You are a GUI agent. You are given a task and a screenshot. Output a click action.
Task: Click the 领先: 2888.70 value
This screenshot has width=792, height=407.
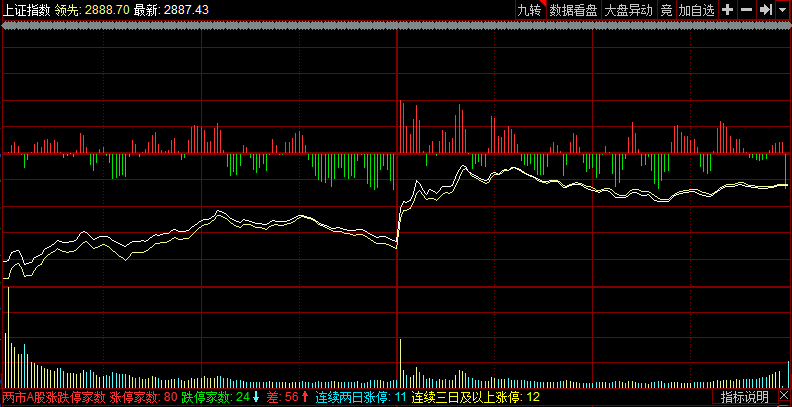point(92,10)
